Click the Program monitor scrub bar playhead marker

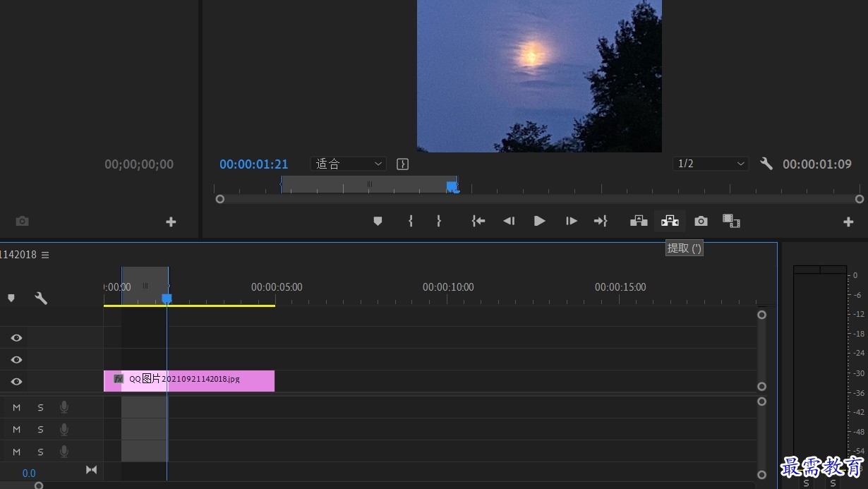click(452, 186)
